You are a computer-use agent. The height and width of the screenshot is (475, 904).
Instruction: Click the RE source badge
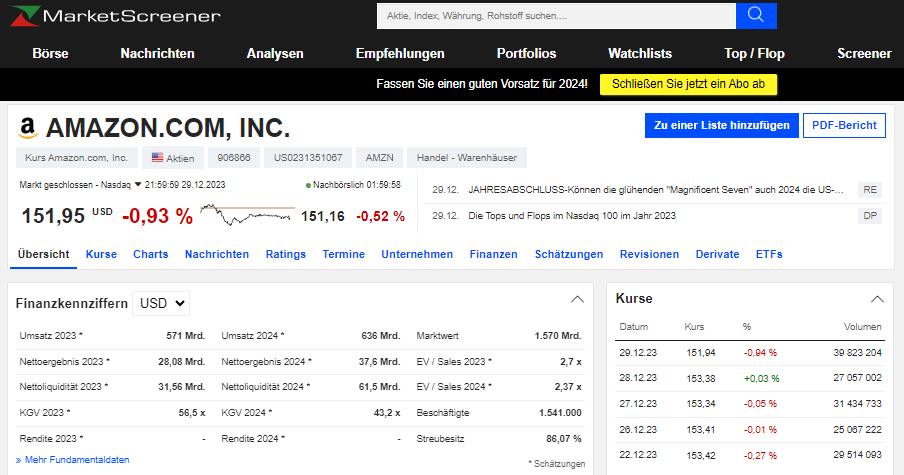click(870, 190)
